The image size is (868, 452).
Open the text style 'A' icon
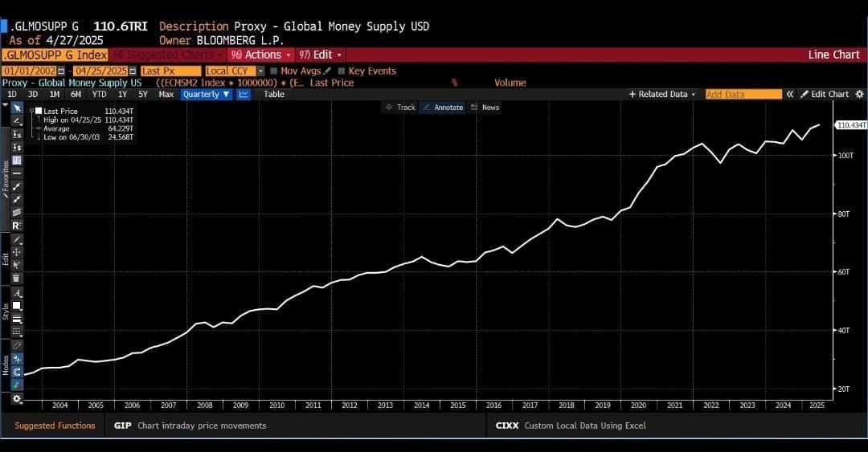click(x=17, y=293)
